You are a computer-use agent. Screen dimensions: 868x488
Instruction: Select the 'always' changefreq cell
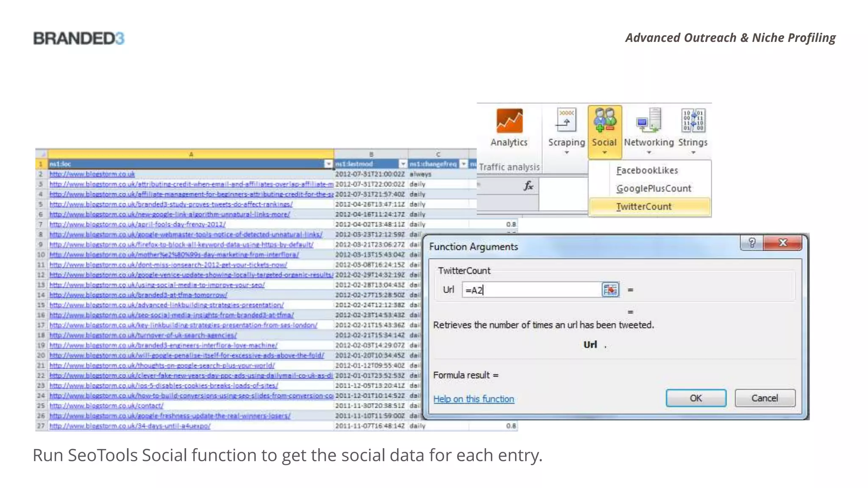[x=438, y=174]
